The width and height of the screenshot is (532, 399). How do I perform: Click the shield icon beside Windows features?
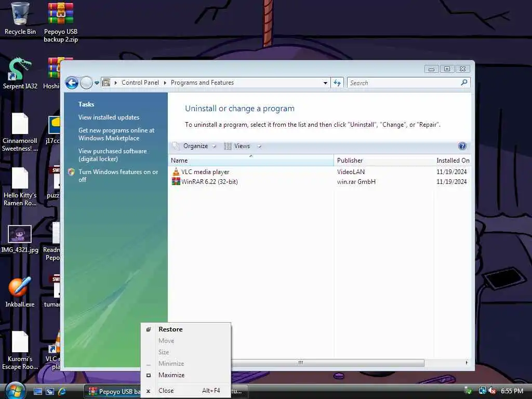click(71, 172)
